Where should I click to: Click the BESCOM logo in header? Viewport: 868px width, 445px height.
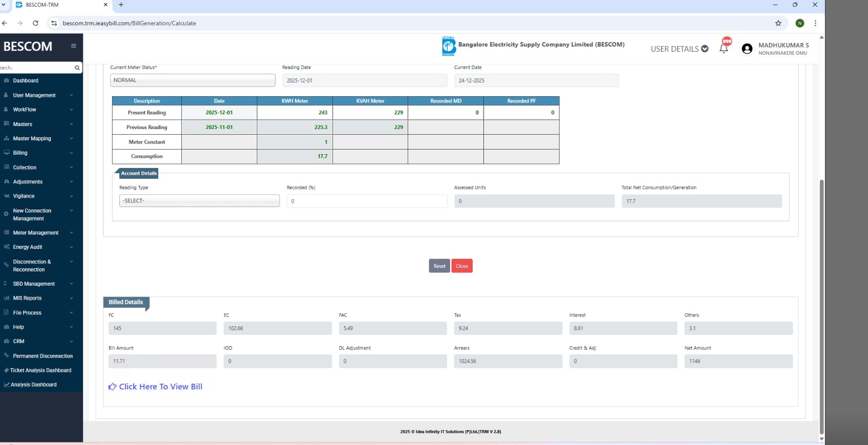(449, 46)
